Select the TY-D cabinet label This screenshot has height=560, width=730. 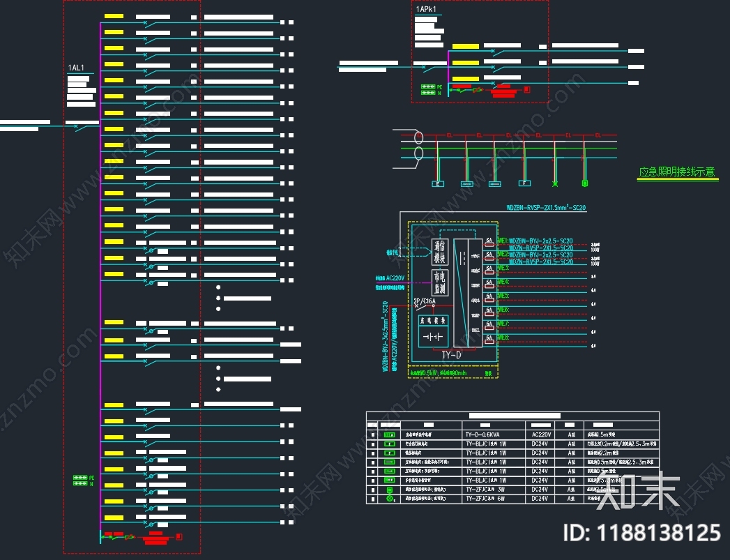point(451,355)
